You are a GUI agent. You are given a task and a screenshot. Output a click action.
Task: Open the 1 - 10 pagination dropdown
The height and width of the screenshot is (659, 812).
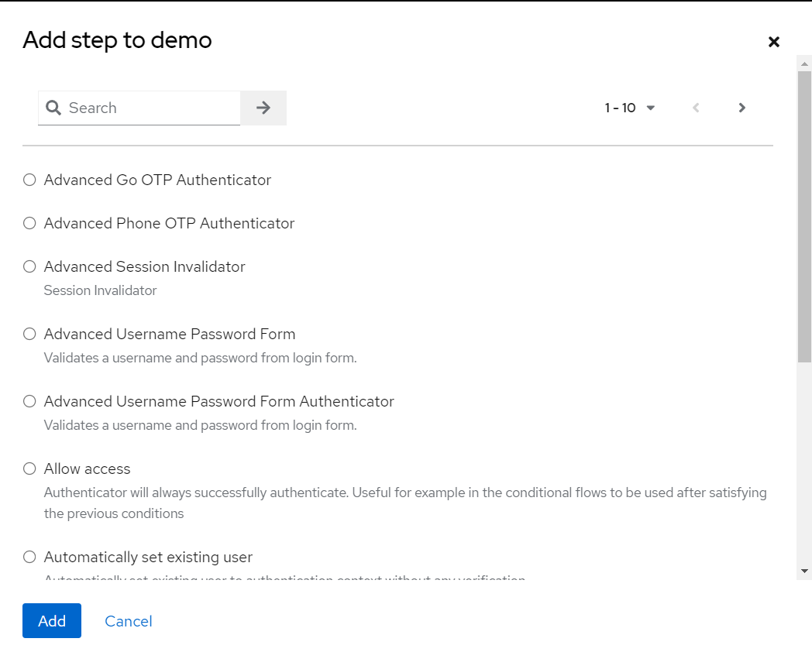630,108
